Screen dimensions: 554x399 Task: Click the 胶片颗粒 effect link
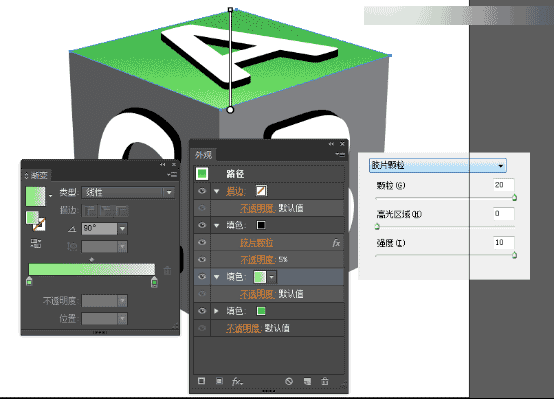[x=257, y=243]
